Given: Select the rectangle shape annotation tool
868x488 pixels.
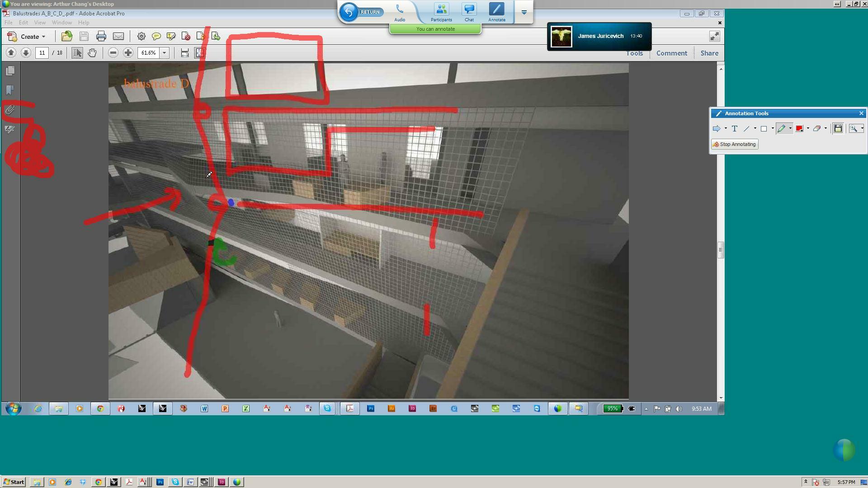Looking at the screenshot, I should coord(764,129).
